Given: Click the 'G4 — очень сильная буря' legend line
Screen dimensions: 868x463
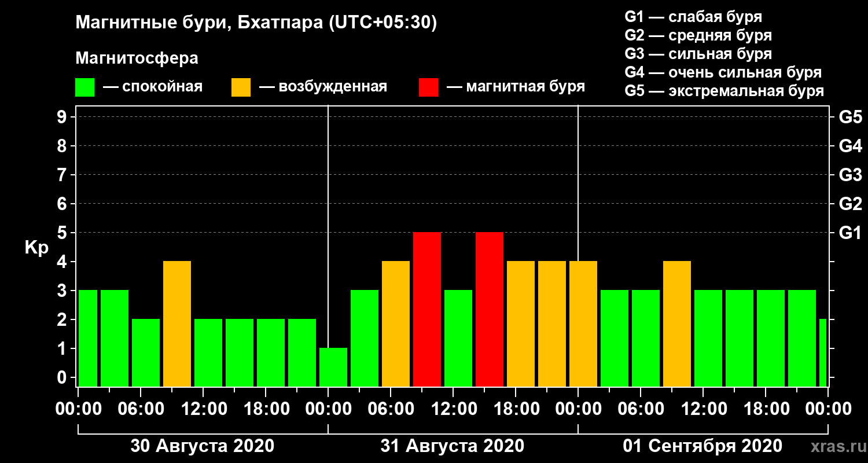Looking at the screenshot, I should (x=723, y=72).
